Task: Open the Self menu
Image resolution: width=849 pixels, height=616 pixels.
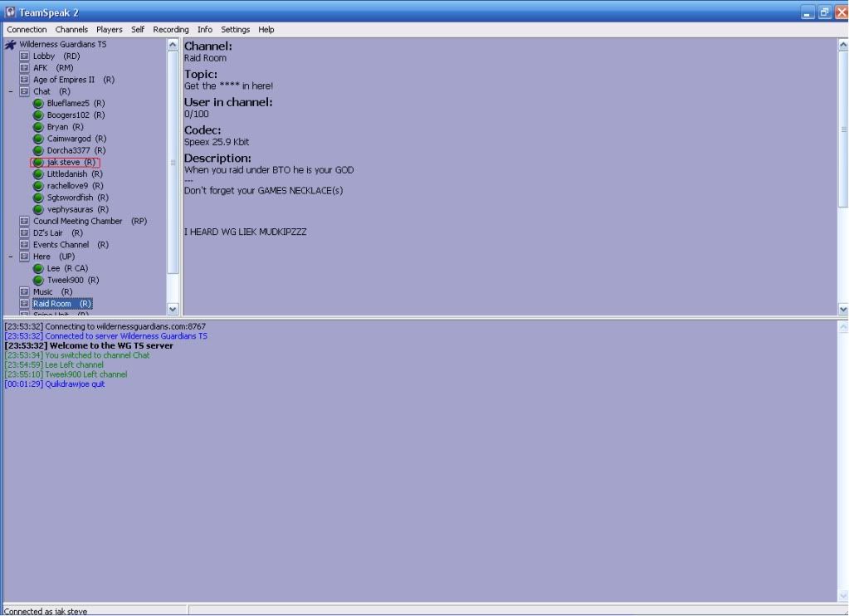Action: point(138,29)
